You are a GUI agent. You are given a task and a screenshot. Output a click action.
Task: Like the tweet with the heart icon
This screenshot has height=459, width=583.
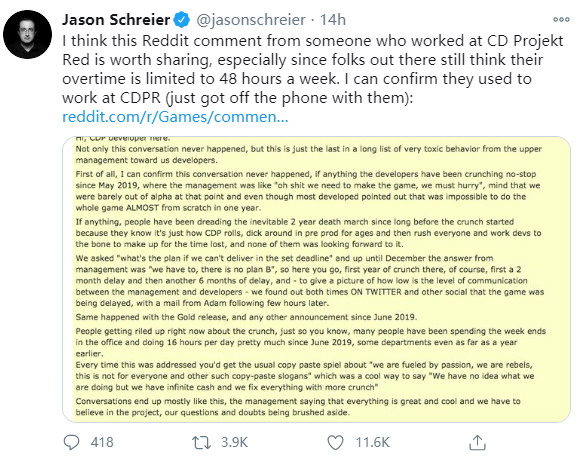[x=335, y=442]
